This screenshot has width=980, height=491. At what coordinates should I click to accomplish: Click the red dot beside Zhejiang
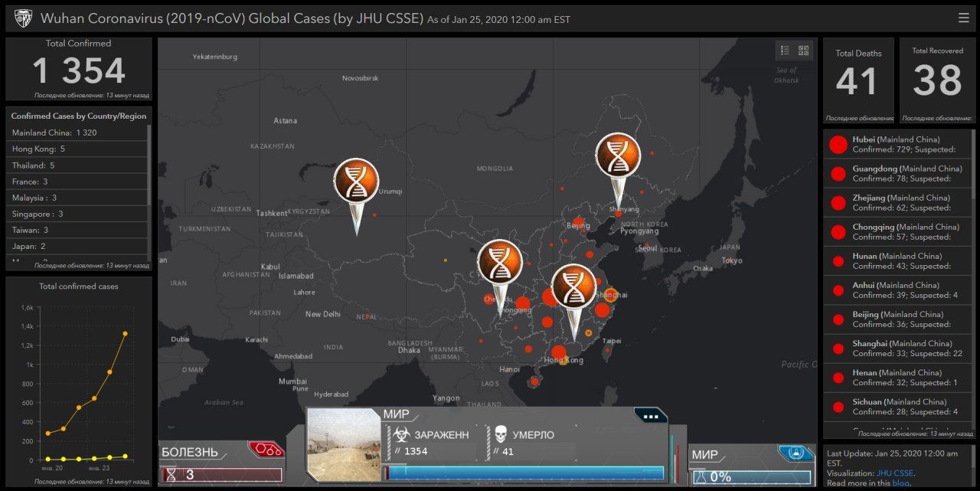838,202
